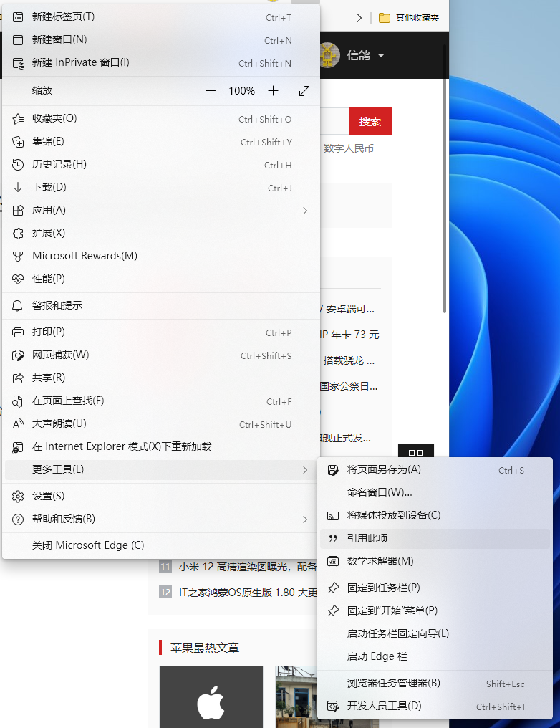Click the Performance heartbeat icon

pyautogui.click(x=18, y=279)
